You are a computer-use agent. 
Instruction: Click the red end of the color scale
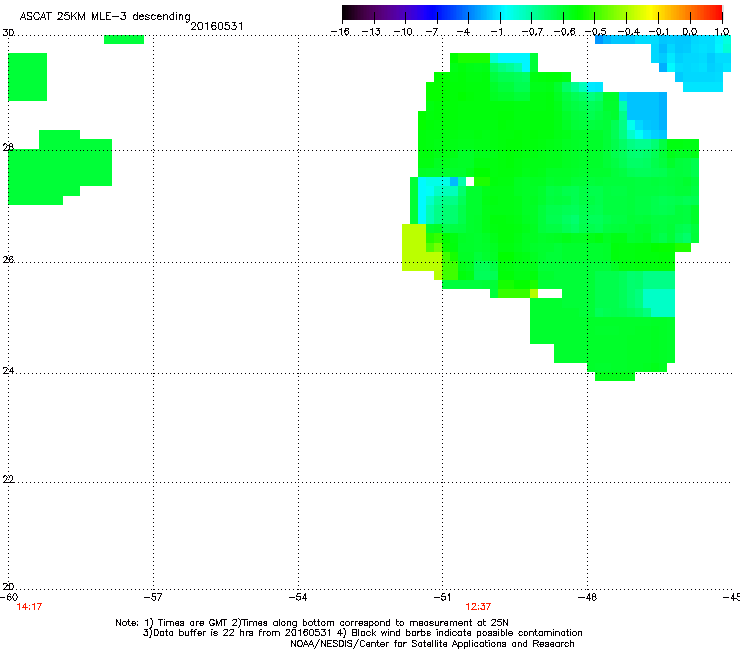[715, 13]
